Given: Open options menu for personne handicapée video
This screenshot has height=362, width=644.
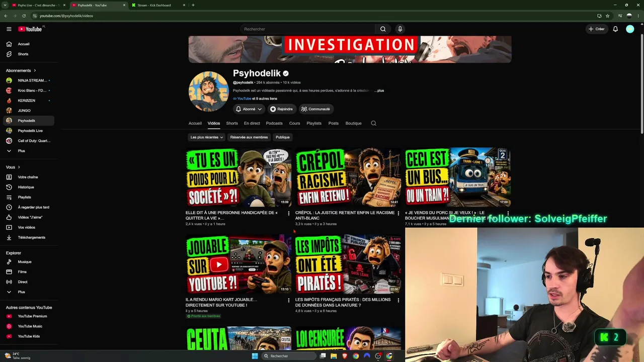Looking at the screenshot, I should coord(289,214).
